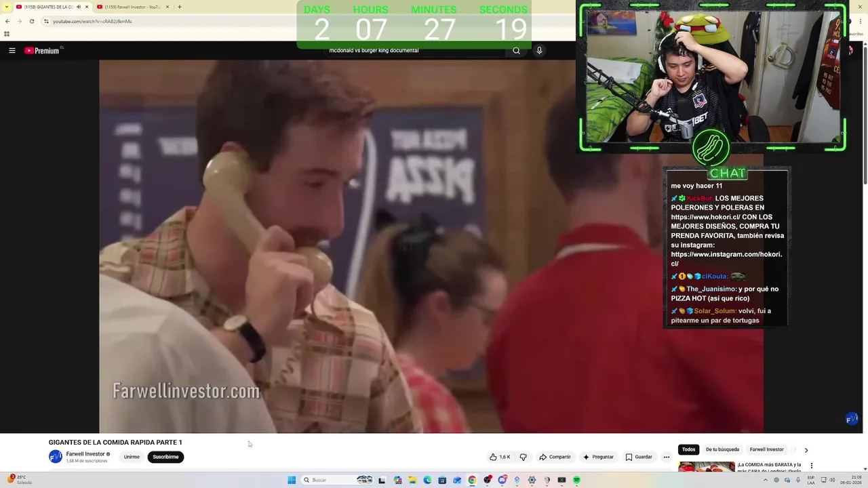Viewport: 868px width, 488px height.
Task: Share the video via Compartir button
Action: pos(555,457)
